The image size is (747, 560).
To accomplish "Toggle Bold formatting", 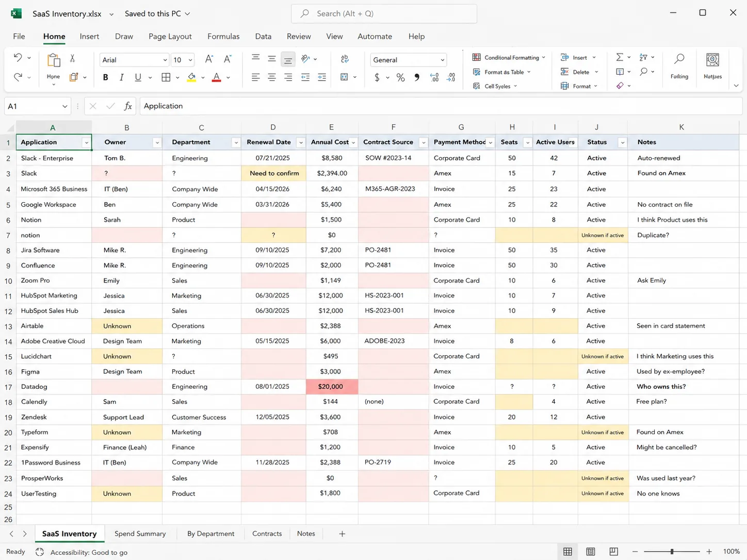I will coord(105,77).
